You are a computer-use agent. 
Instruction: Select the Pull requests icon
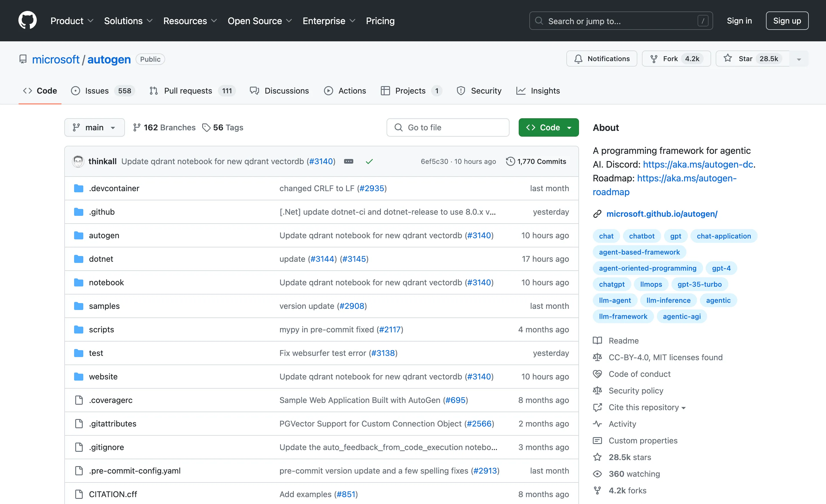[x=154, y=90]
